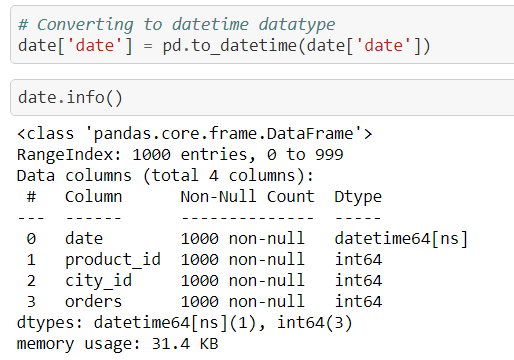Click the first 'date' string literal in red
The image size is (514, 360).
(x=95, y=46)
